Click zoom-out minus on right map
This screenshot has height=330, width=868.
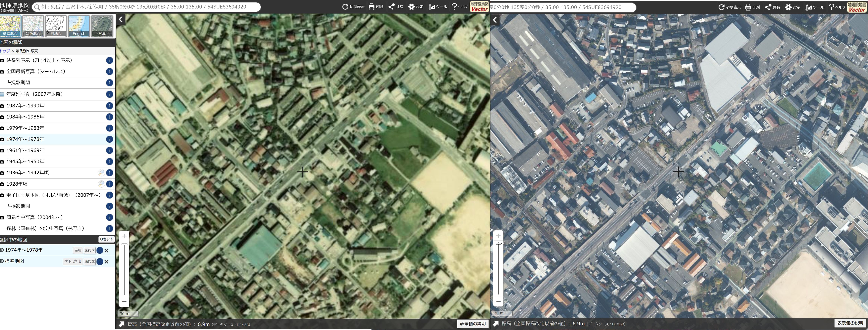tap(498, 301)
